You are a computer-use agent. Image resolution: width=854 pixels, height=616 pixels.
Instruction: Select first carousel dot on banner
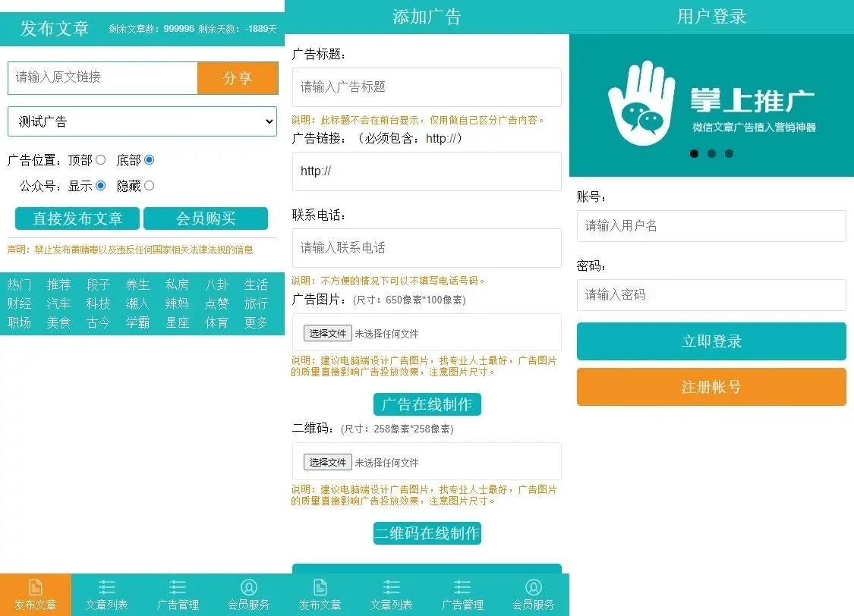click(x=694, y=153)
